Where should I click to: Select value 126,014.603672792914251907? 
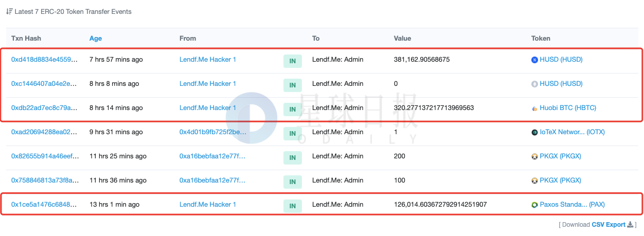(440, 205)
